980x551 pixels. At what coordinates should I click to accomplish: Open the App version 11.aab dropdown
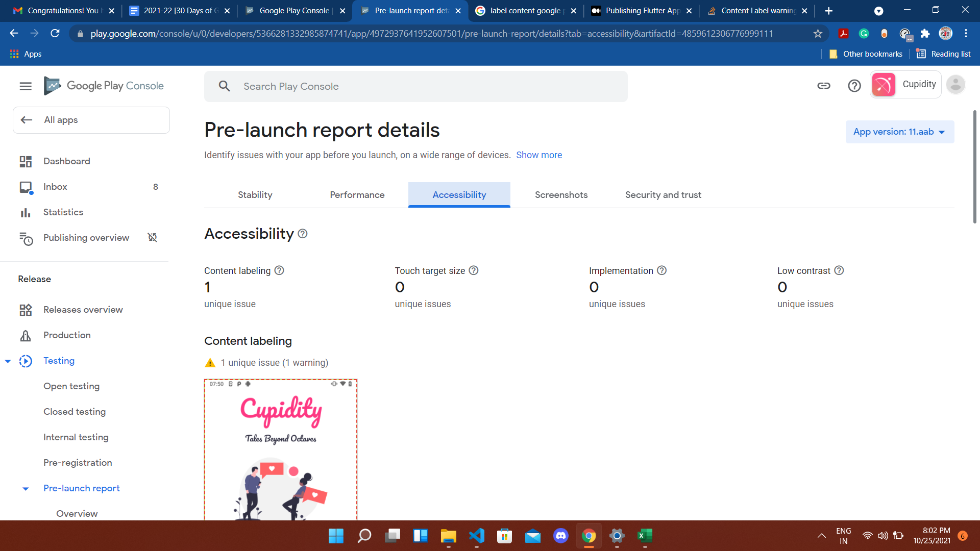click(x=899, y=132)
